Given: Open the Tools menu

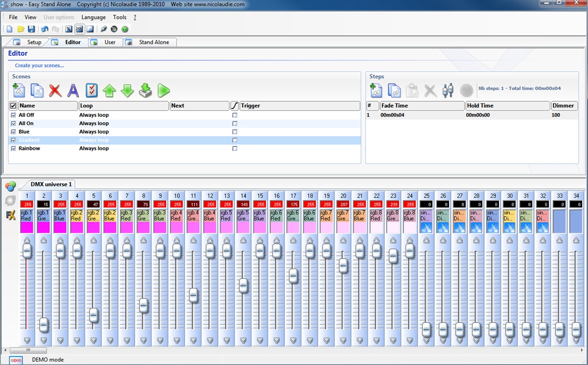Looking at the screenshot, I should pos(119,17).
